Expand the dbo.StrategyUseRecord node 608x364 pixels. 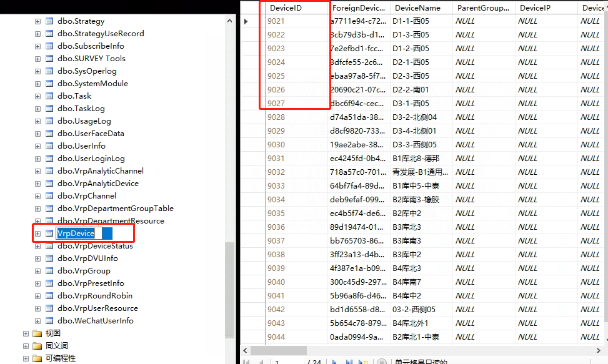tap(37, 34)
